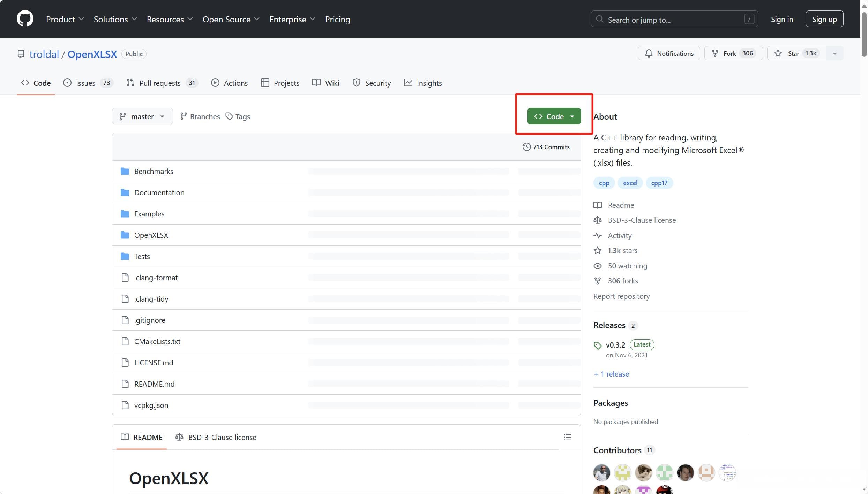868x494 pixels.
Task: Click the Branches fork icon
Action: pos(184,116)
